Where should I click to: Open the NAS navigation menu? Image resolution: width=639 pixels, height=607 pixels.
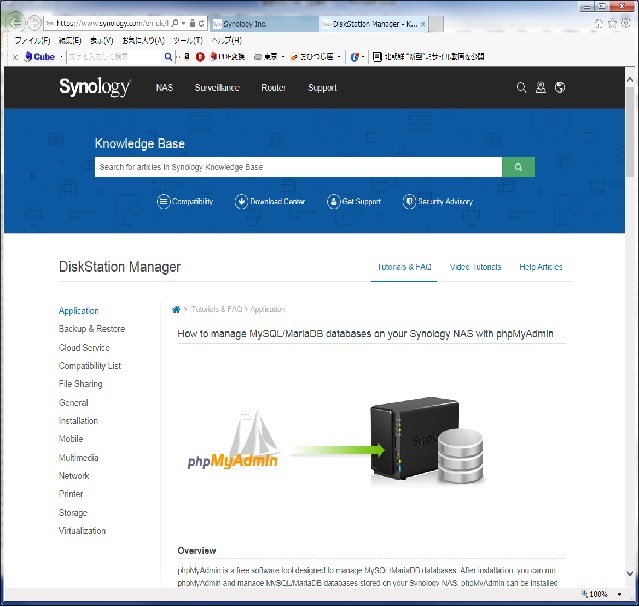pyautogui.click(x=164, y=88)
